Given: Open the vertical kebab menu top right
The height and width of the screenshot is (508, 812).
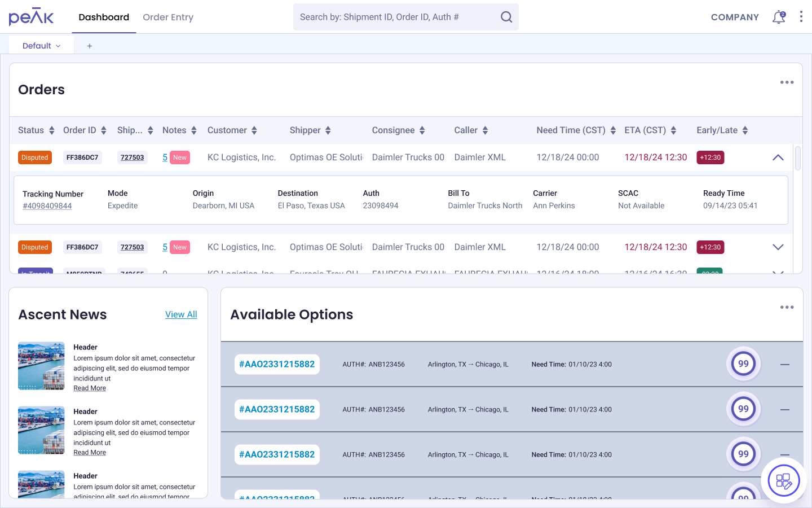Looking at the screenshot, I should pyautogui.click(x=801, y=17).
